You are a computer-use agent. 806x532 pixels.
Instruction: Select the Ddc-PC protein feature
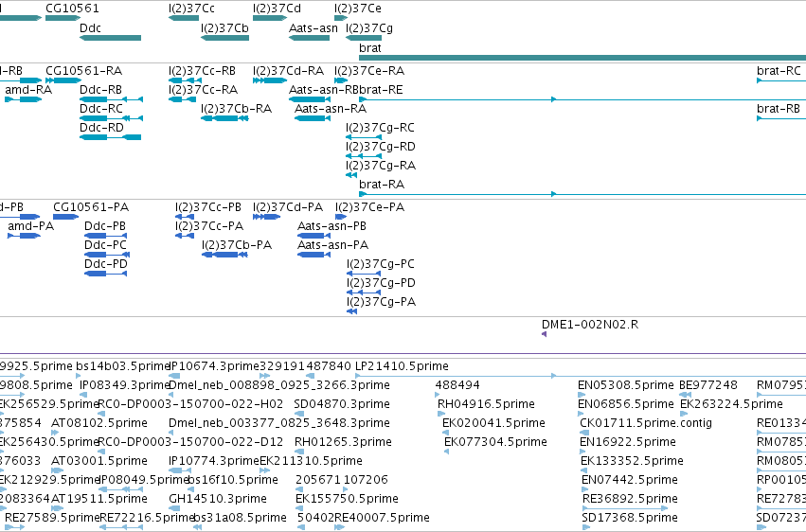[107, 255]
